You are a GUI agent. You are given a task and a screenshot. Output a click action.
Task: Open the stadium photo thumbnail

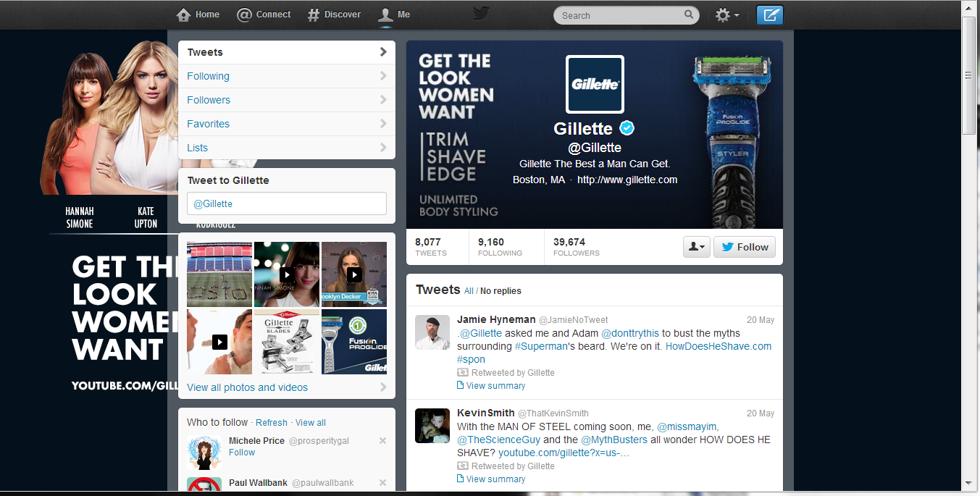click(219, 274)
